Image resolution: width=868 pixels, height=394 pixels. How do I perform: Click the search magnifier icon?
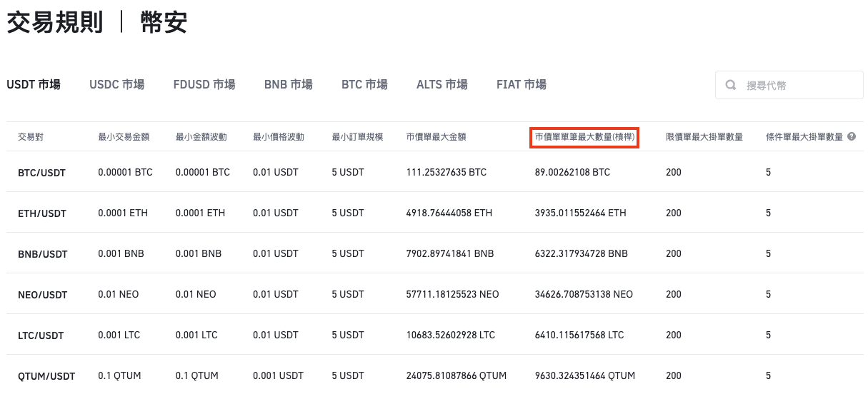pyautogui.click(x=731, y=85)
